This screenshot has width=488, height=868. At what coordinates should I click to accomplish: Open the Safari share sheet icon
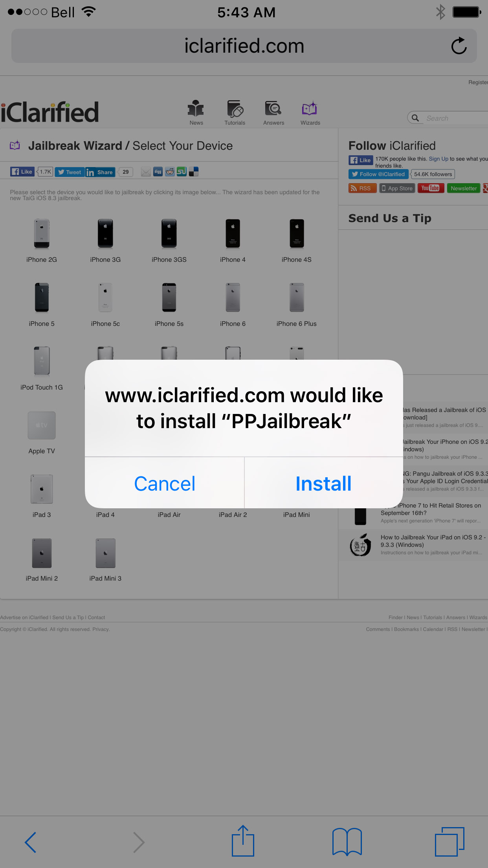point(243,841)
